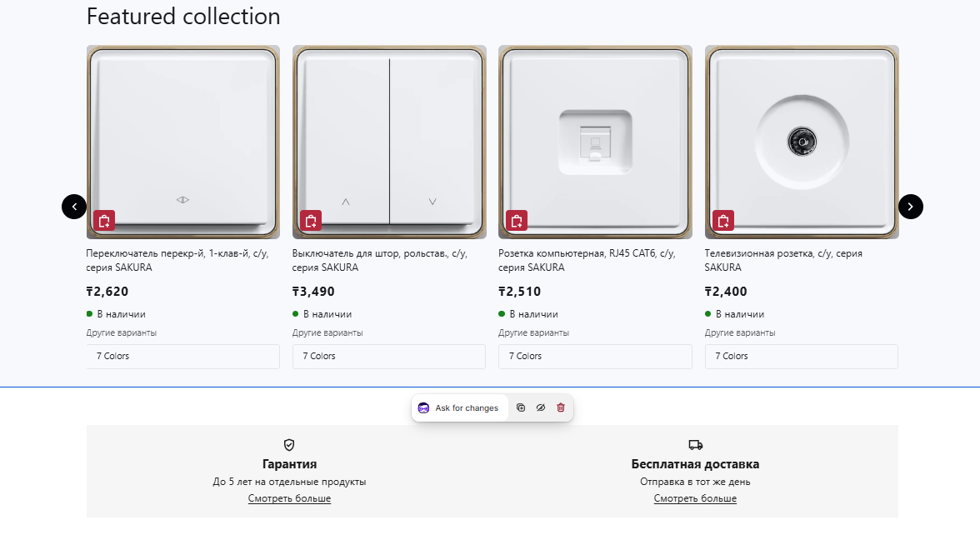
Task: Open the Розетка компьютерная RJ45 CAT6 product title
Action: [586, 260]
